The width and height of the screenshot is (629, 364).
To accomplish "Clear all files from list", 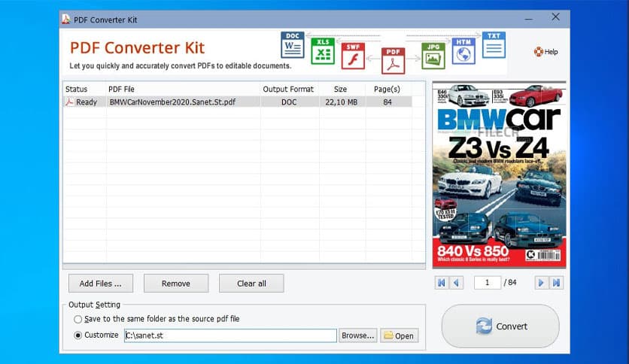I will 251,284.
